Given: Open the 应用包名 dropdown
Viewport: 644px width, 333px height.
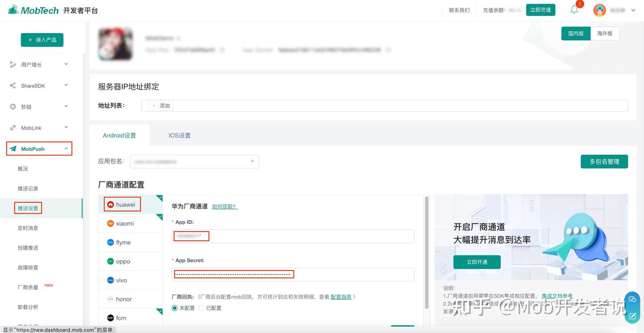Looking at the screenshot, I should click(195, 161).
